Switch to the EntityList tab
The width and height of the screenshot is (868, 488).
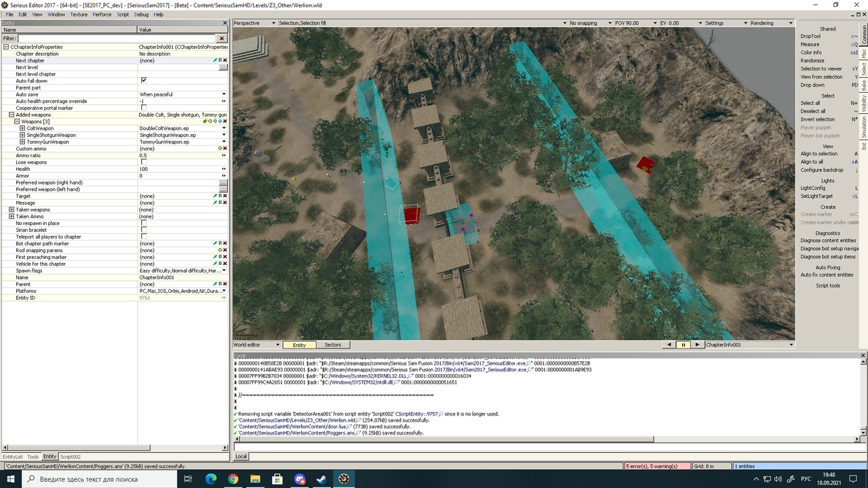click(x=13, y=457)
